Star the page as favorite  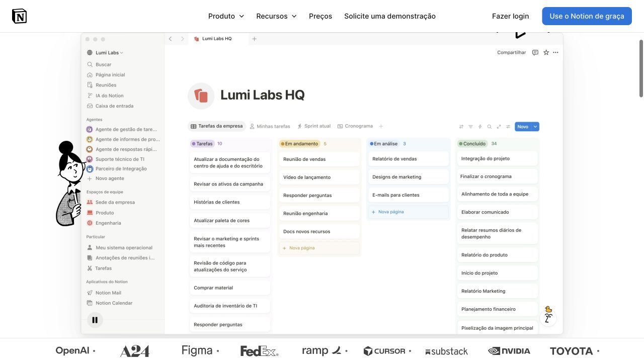546,52
